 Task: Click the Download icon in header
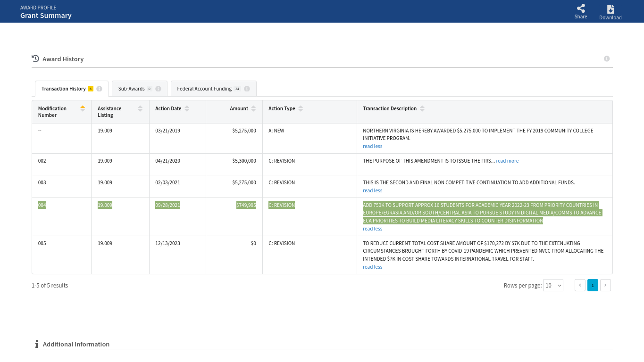pos(611,9)
